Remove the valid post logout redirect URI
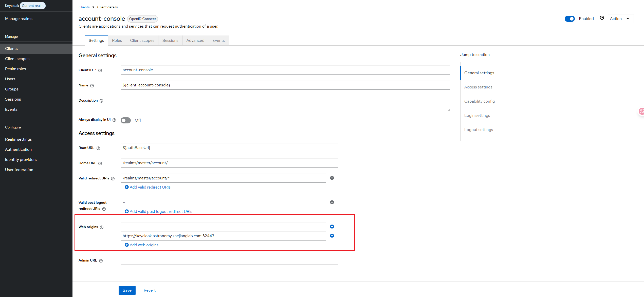The height and width of the screenshot is (297, 644). pos(332,202)
